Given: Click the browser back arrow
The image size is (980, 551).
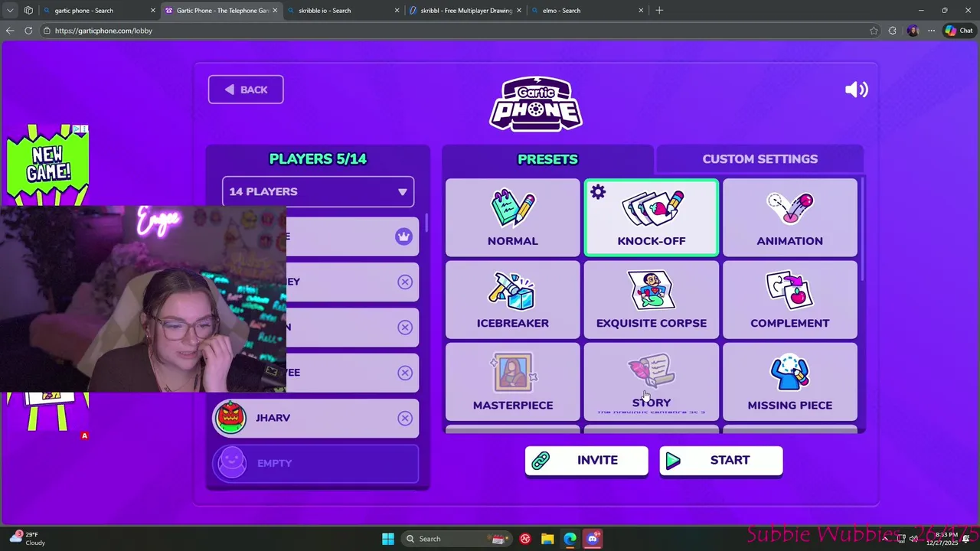Looking at the screenshot, I should (x=10, y=31).
